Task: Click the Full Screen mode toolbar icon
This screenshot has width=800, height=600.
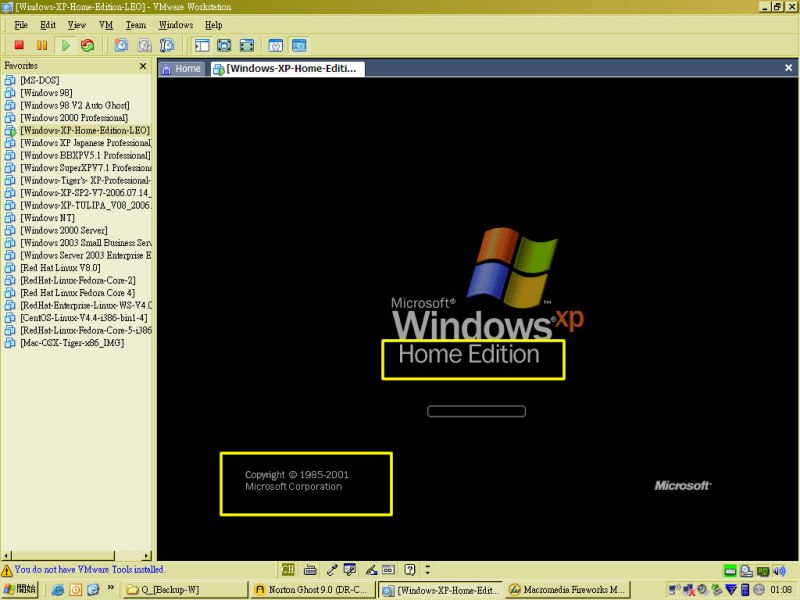Action: click(x=247, y=45)
